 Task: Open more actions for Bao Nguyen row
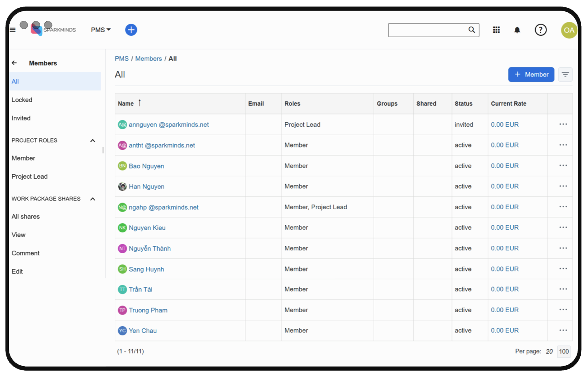[563, 166]
